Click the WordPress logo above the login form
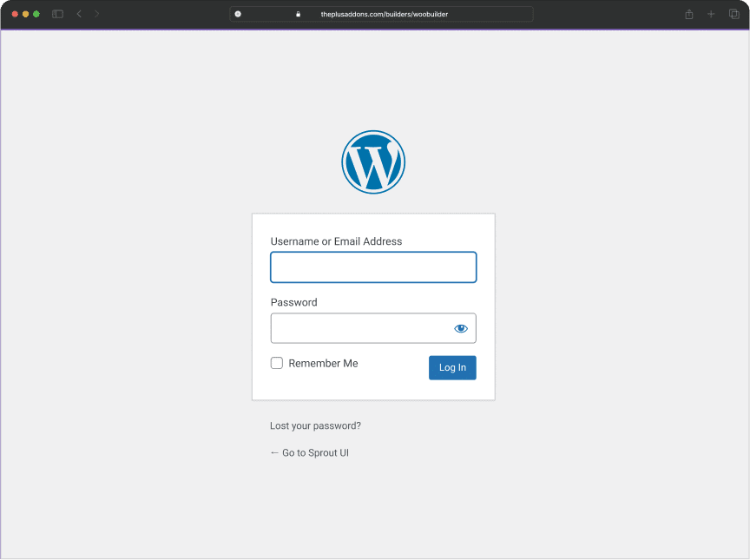 pyautogui.click(x=373, y=161)
